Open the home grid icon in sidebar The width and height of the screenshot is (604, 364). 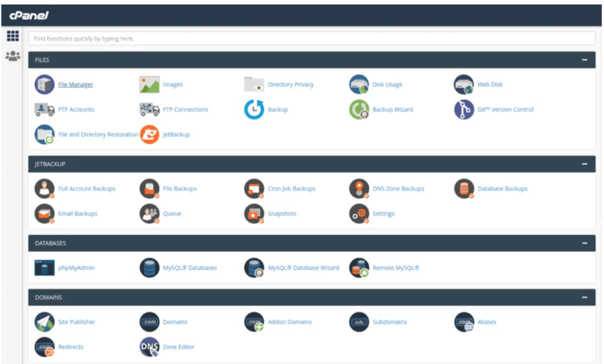pos(13,36)
